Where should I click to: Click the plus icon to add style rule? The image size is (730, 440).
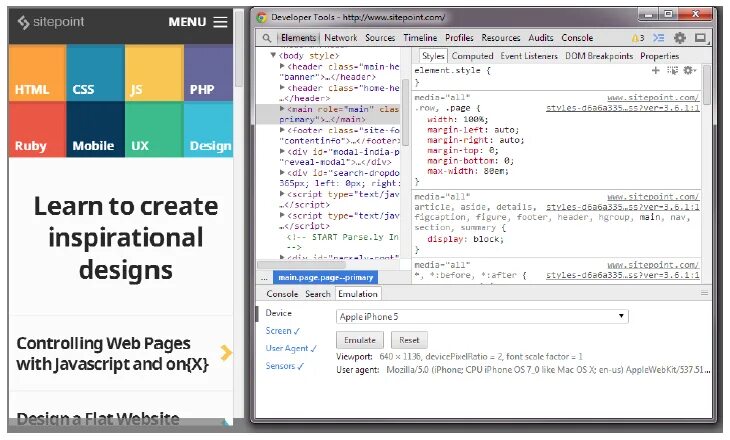tap(656, 71)
